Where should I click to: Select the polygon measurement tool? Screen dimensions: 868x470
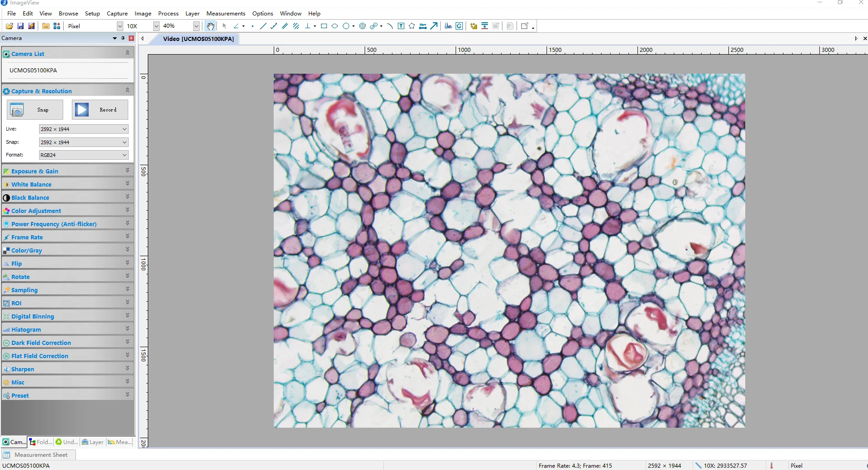(x=411, y=26)
